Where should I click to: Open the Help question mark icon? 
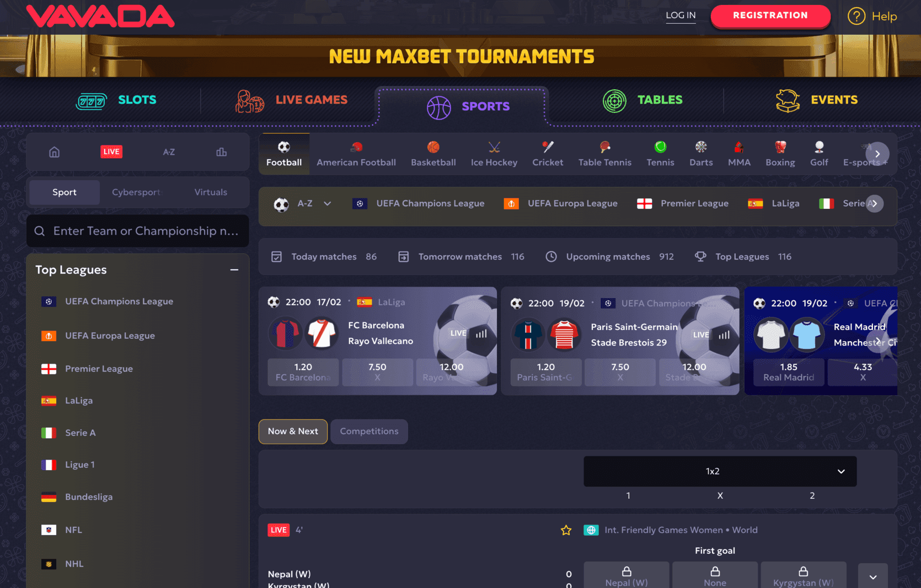pyautogui.click(x=856, y=16)
